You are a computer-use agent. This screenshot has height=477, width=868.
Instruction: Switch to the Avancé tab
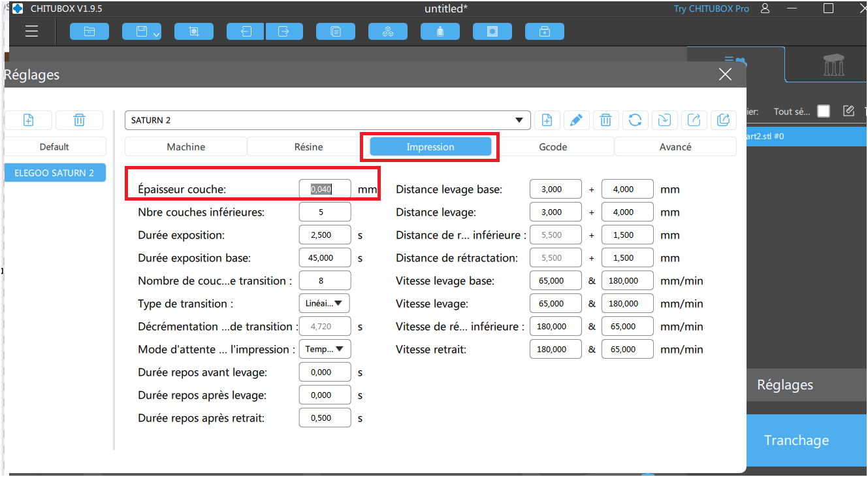point(675,147)
